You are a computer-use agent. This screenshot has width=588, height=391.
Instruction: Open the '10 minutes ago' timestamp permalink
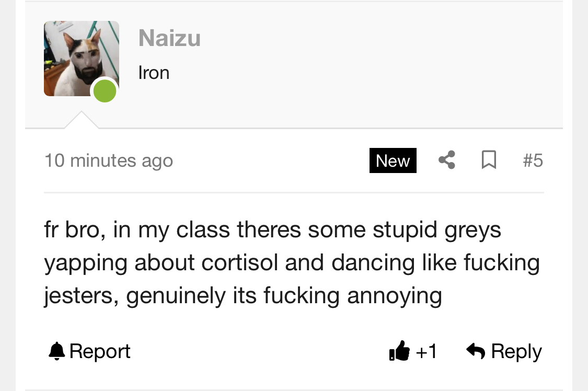[108, 160]
